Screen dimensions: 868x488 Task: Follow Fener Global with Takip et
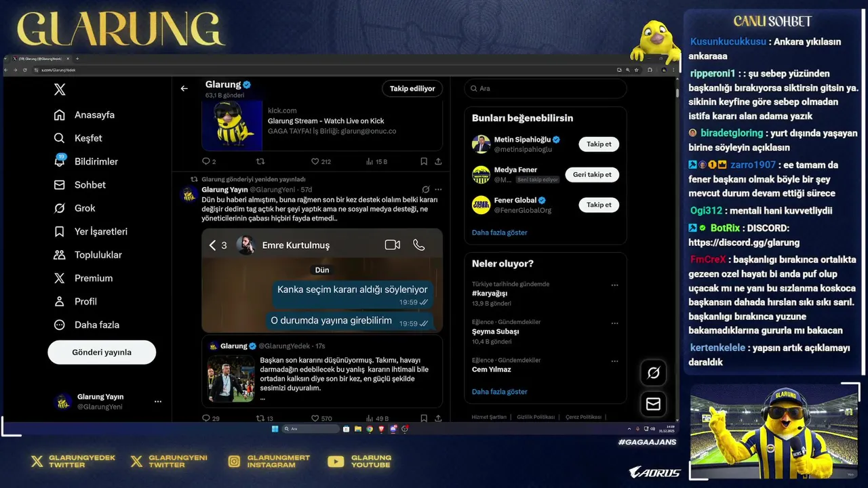[x=599, y=205]
